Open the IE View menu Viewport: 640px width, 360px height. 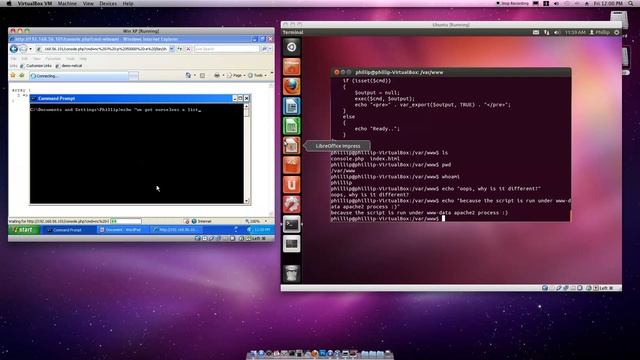click(x=36, y=59)
